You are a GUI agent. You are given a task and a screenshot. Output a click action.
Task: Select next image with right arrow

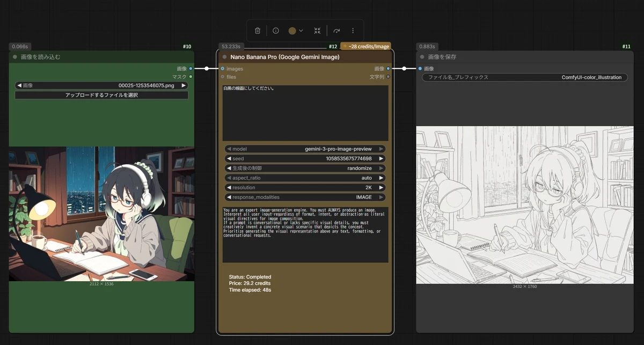pyautogui.click(x=184, y=85)
